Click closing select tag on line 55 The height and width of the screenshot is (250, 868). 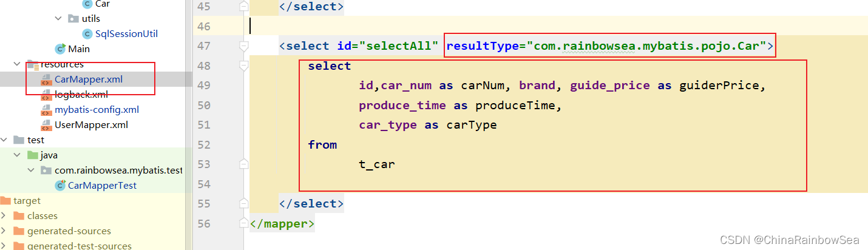pos(311,203)
